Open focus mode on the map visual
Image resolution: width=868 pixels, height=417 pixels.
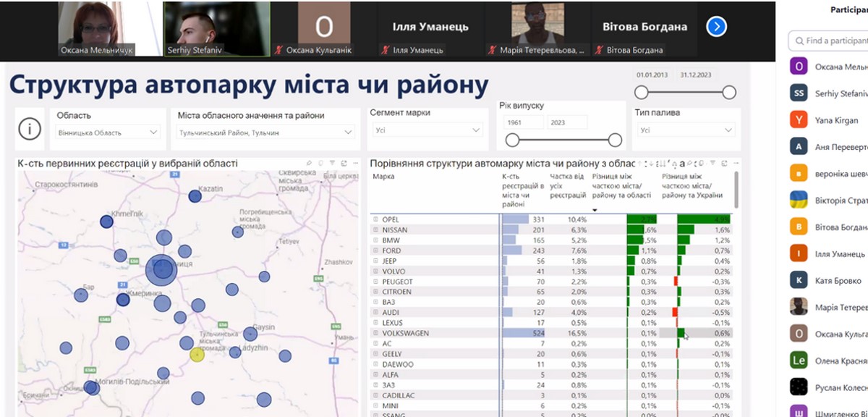pos(344,164)
